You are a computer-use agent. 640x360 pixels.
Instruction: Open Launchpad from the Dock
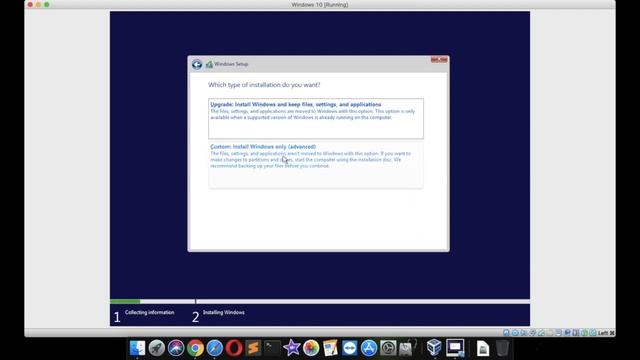[x=156, y=348]
